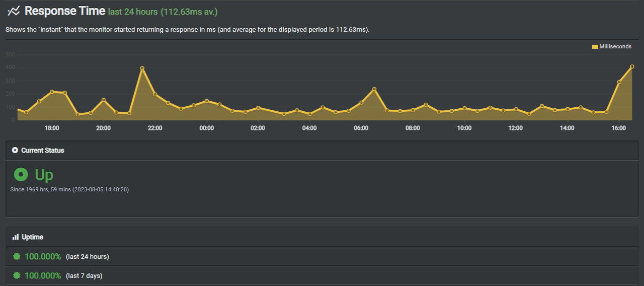Click green badge icon beside last 24 hours
Image resolution: width=644 pixels, height=286 pixels.
[x=17, y=256]
